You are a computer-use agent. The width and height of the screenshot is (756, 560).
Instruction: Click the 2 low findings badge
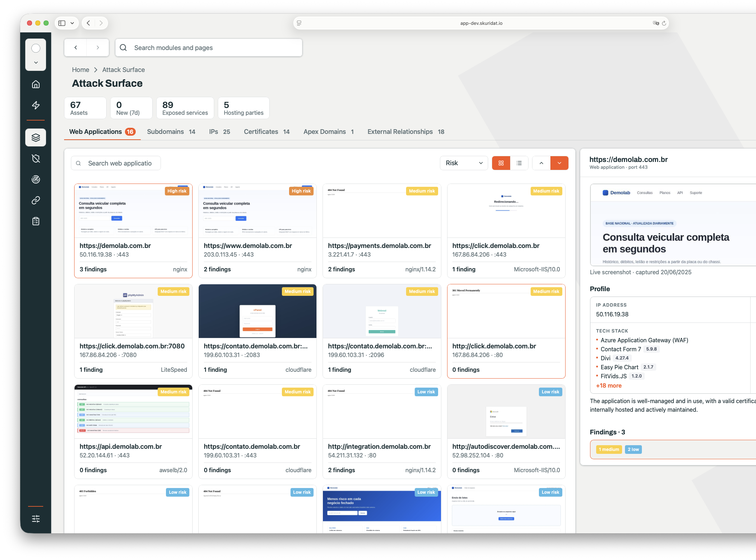point(633,449)
